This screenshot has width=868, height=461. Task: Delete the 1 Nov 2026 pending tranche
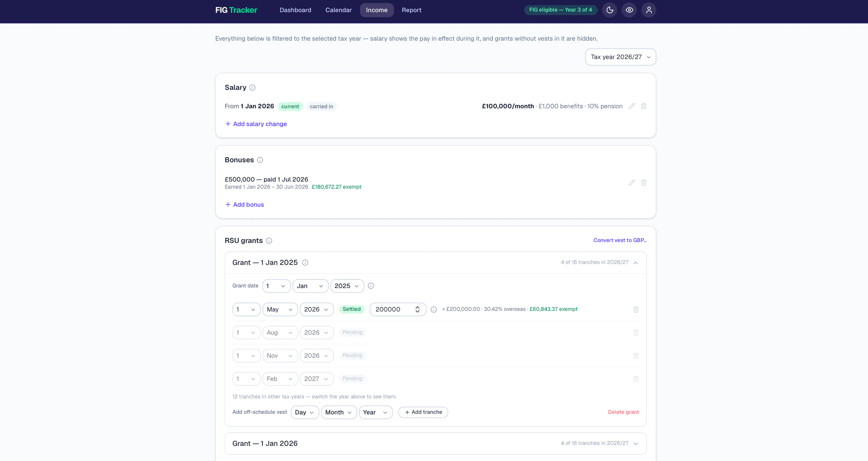click(636, 356)
